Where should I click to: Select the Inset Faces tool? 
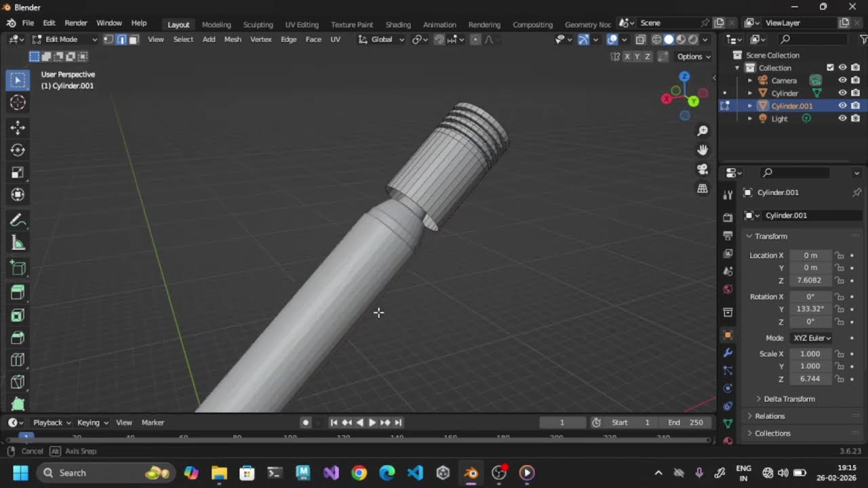(18, 315)
